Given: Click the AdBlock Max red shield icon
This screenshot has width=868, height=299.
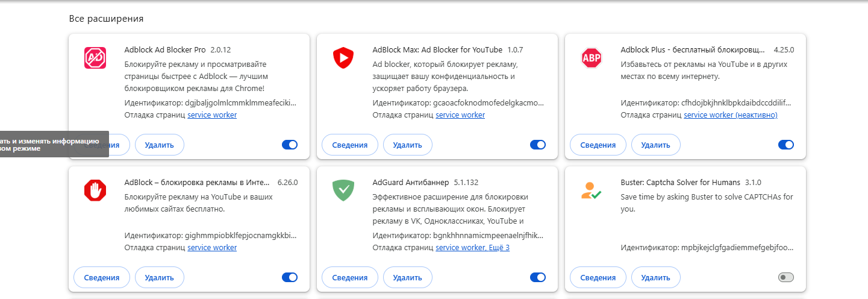Looking at the screenshot, I should [343, 58].
